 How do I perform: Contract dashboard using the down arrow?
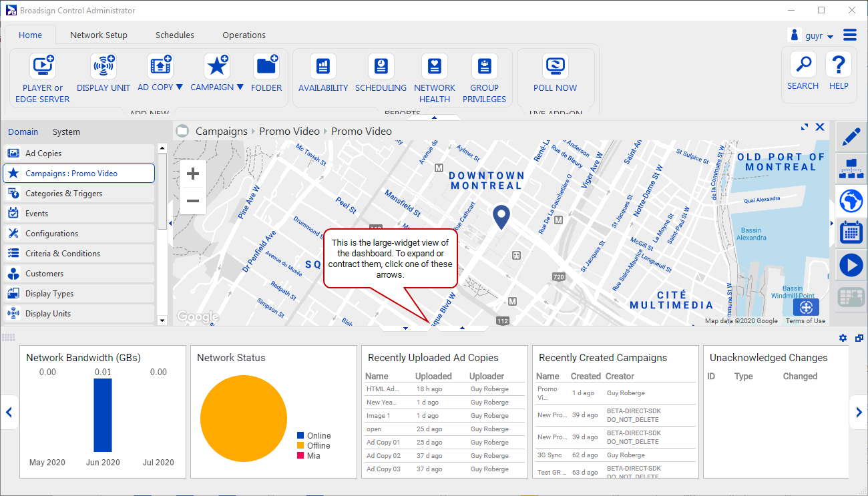coord(405,328)
